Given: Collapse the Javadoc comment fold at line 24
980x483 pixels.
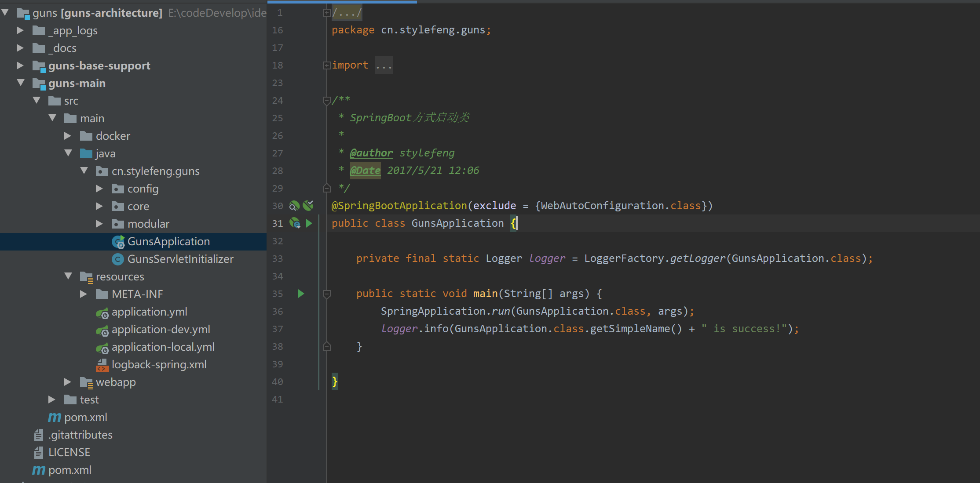Looking at the screenshot, I should coord(326,101).
